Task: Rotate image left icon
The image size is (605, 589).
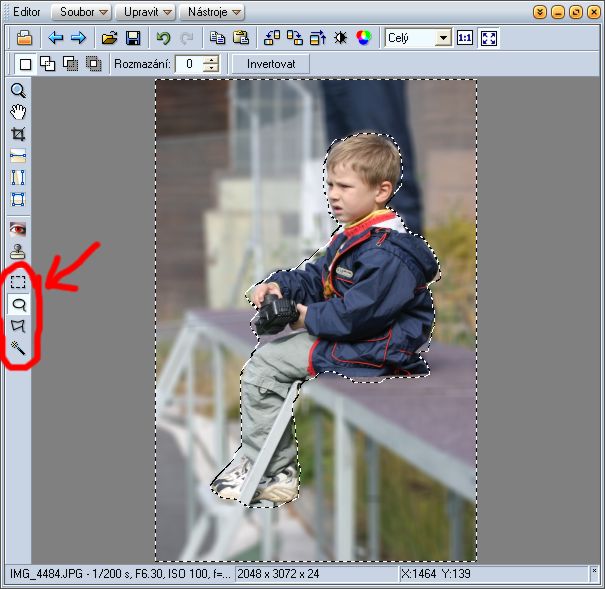Action: tap(272, 38)
